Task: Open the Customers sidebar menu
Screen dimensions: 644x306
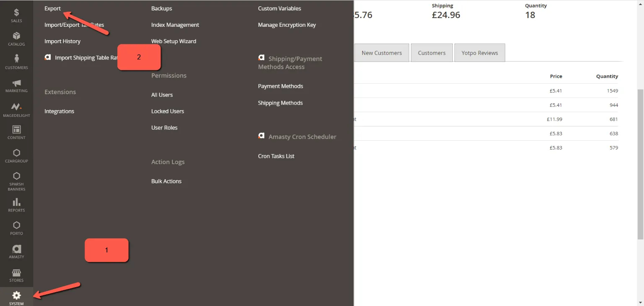Action: 16,62
